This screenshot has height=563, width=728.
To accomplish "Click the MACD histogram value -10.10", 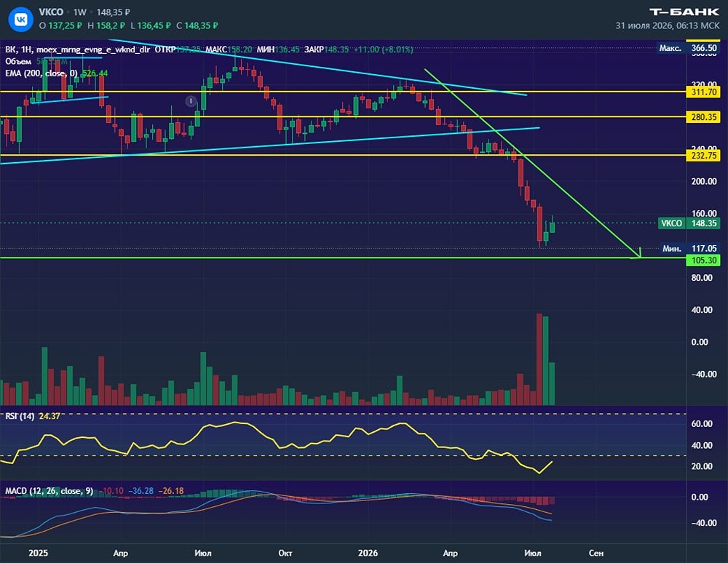I will (x=112, y=491).
